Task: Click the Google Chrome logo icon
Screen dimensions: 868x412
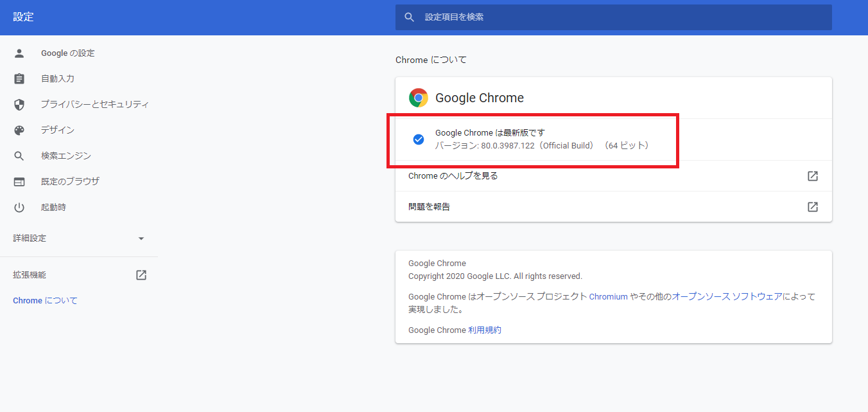Action: pos(419,98)
